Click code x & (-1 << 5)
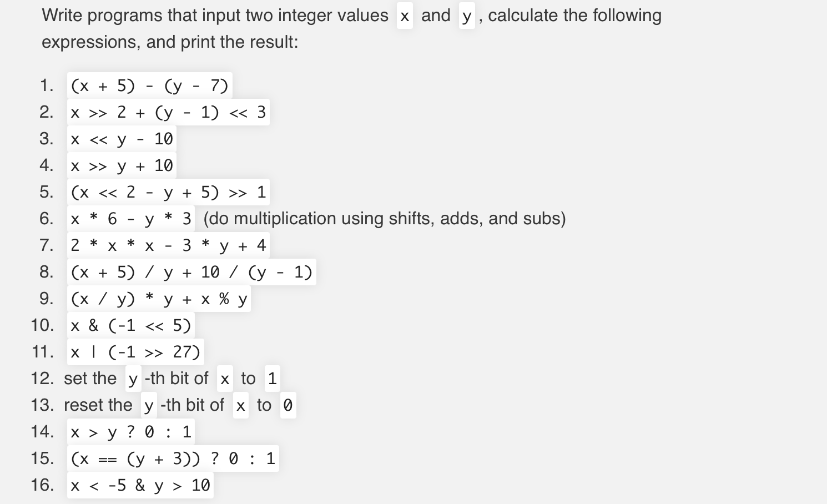The height and width of the screenshot is (504, 827). 131,325
